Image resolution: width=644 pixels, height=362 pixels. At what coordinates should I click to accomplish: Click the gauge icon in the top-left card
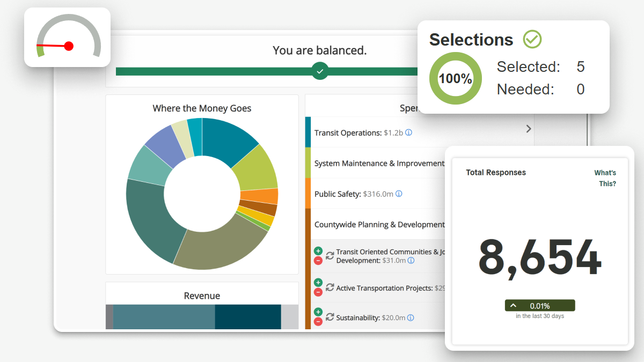pos(67,36)
